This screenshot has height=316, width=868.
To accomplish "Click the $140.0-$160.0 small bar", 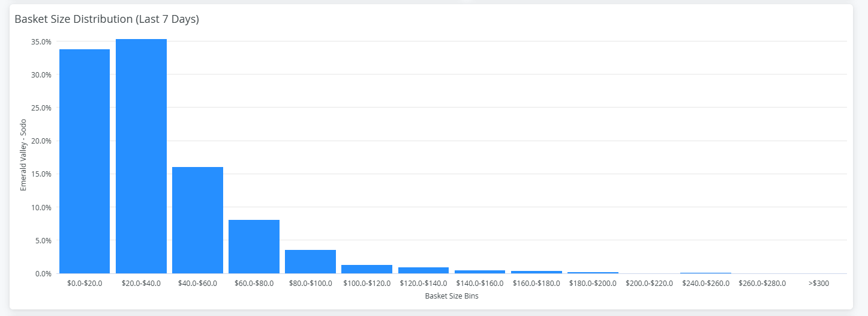I will click(480, 272).
